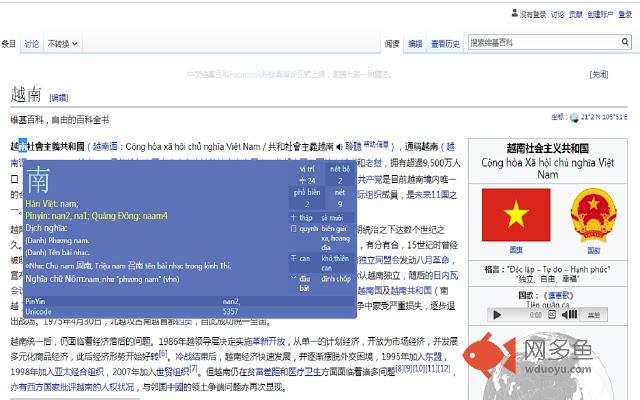Open the 查看历史 tab
This screenshot has width=640, height=400.
(x=445, y=44)
